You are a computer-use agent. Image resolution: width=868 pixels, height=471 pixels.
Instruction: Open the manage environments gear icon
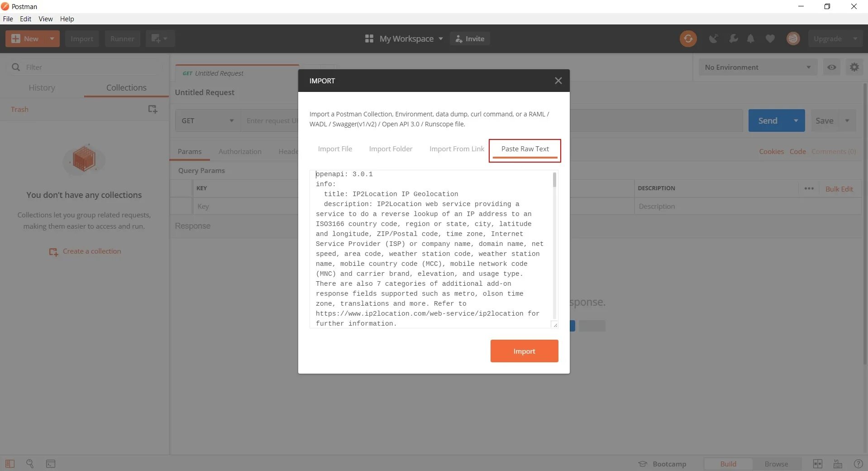[854, 67]
